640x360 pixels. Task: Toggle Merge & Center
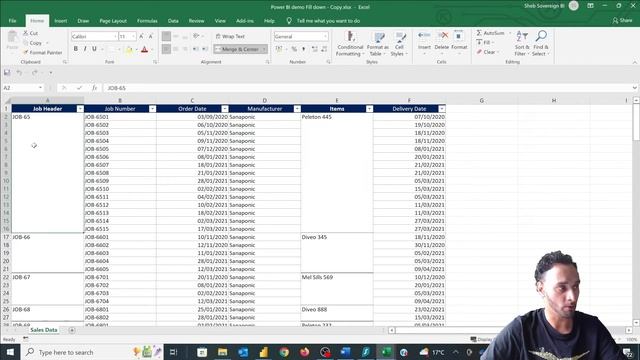[240, 49]
